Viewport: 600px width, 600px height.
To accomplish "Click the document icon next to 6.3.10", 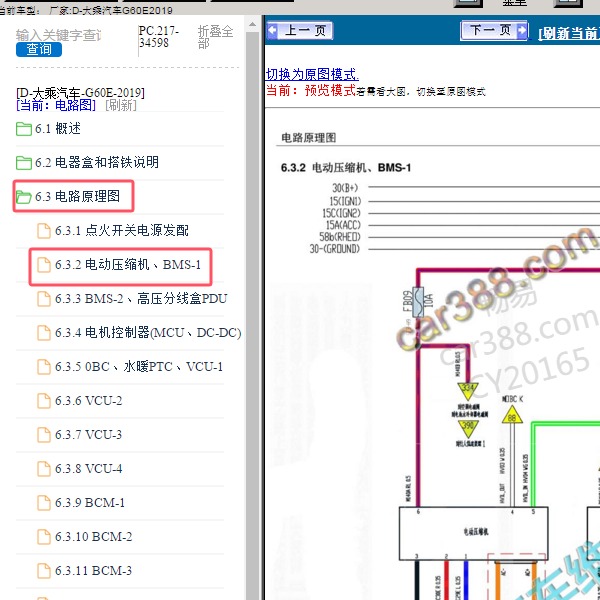I will click(44, 537).
